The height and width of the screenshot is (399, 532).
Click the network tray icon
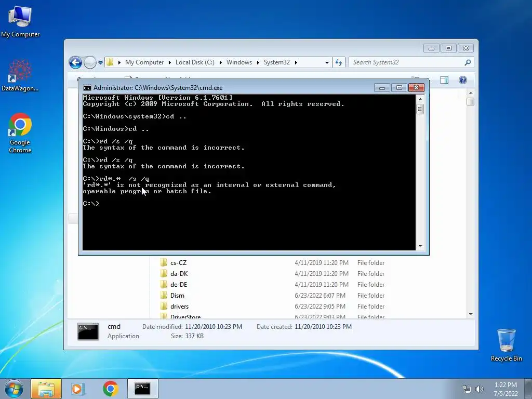[x=467, y=389]
